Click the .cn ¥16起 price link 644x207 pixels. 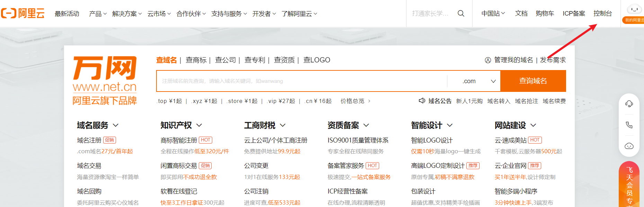tap(318, 101)
